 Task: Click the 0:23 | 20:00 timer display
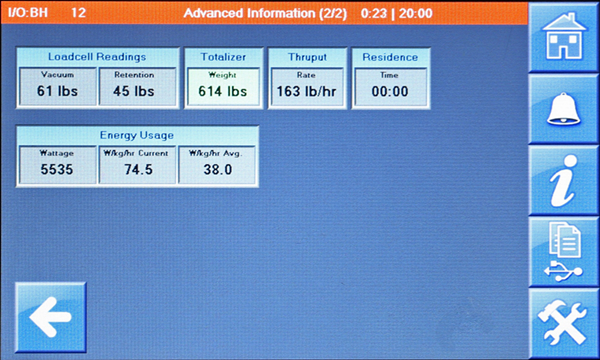click(396, 13)
